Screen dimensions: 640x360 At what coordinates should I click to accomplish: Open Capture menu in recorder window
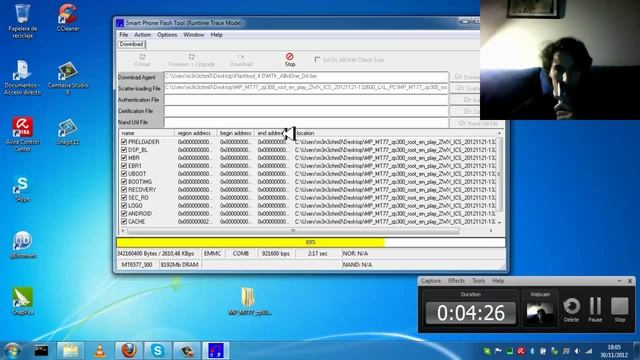(x=431, y=281)
